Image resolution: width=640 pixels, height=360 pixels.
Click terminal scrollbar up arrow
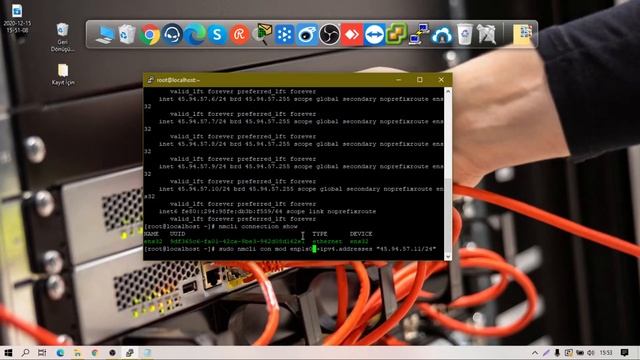tap(448, 91)
